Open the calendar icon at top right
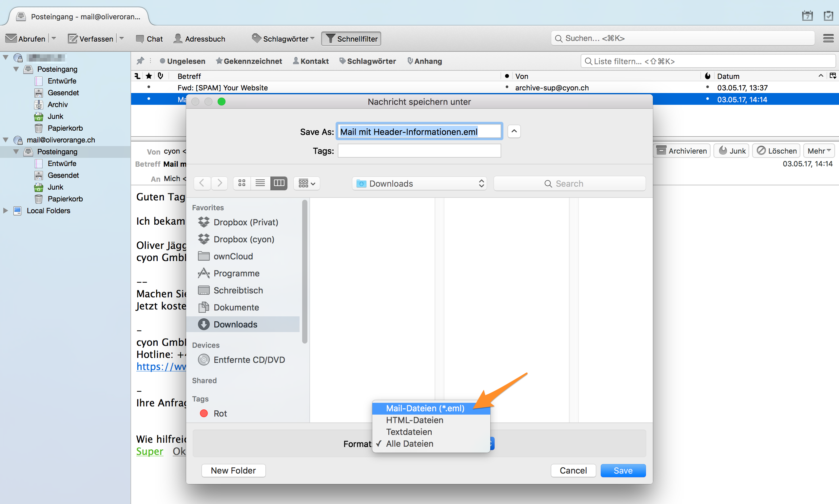The height and width of the screenshot is (504, 839). pos(807,16)
